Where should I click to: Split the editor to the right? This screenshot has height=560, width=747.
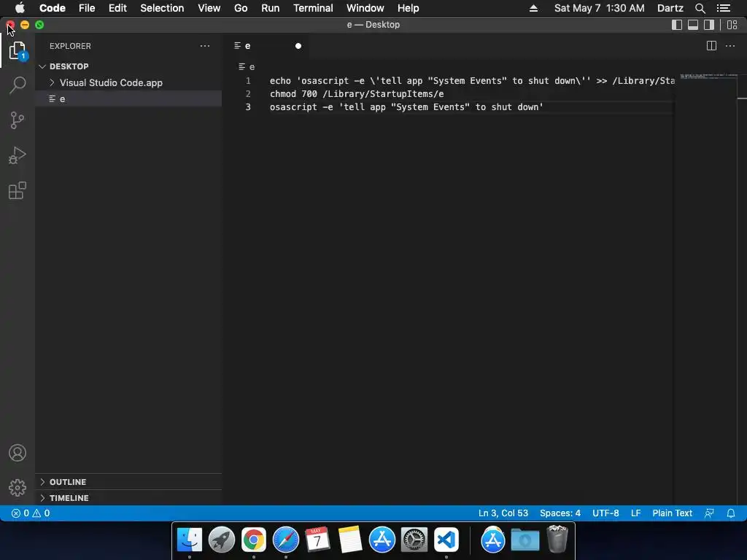pos(711,46)
